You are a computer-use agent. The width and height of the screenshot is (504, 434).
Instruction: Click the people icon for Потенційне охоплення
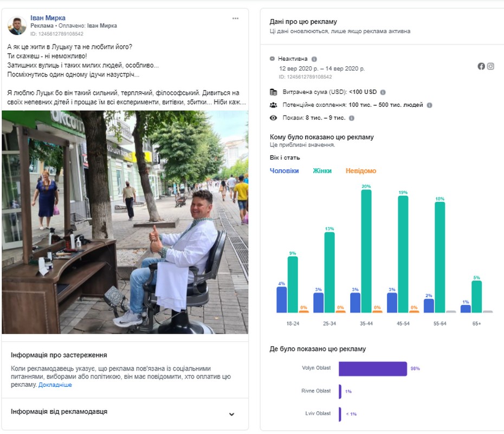[x=273, y=105]
